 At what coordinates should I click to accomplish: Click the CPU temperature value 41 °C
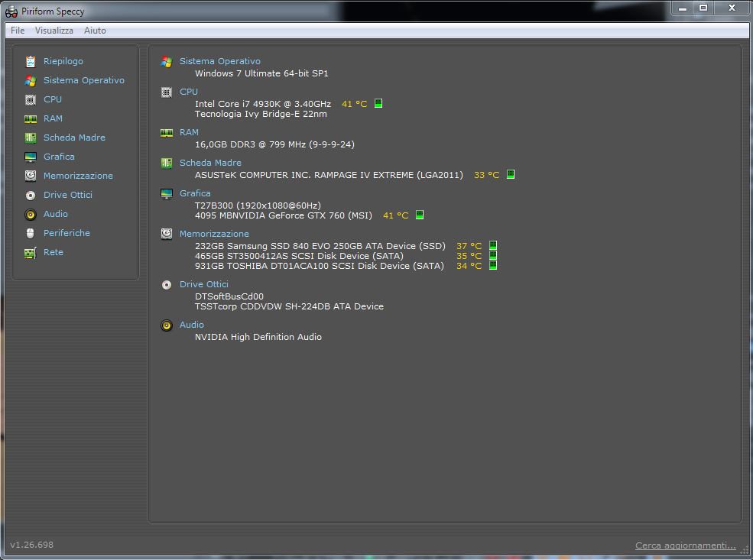tap(354, 104)
